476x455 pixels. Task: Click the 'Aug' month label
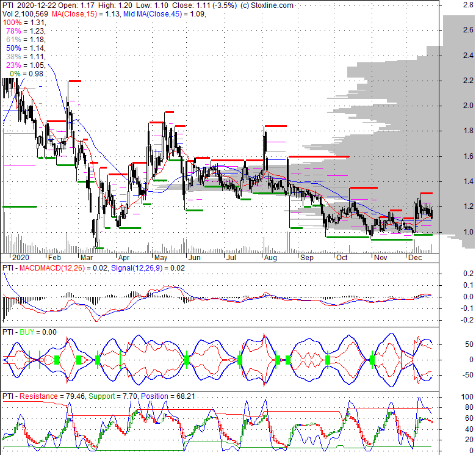click(270, 258)
